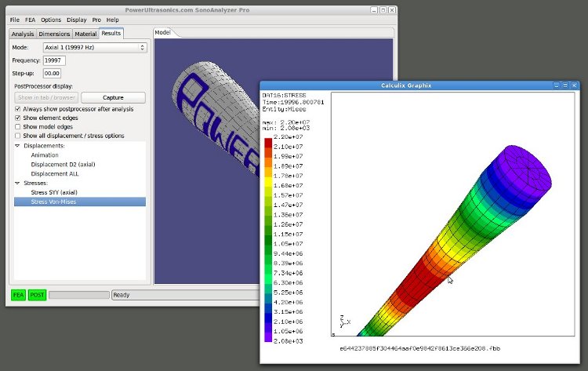Select Displacement D2 (axial)
Viewport: 588px width, 371px height.
[63, 164]
